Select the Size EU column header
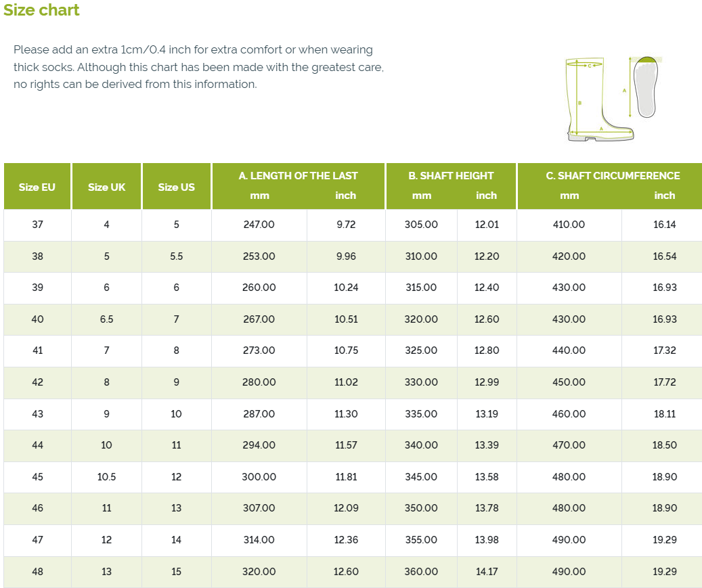The image size is (702, 588). [37, 187]
